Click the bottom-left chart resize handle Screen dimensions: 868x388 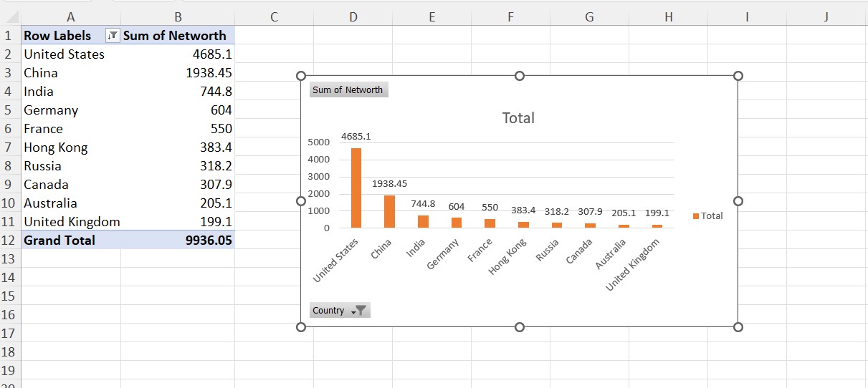tap(301, 327)
